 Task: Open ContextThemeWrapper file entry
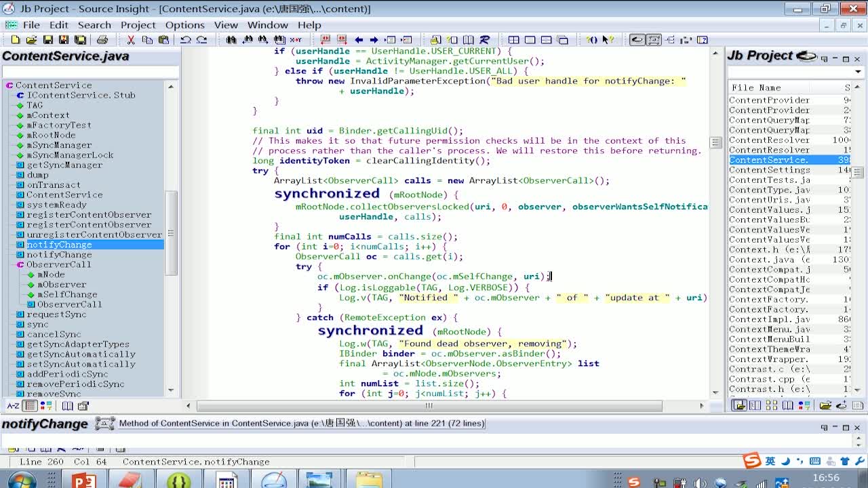[x=769, y=349]
